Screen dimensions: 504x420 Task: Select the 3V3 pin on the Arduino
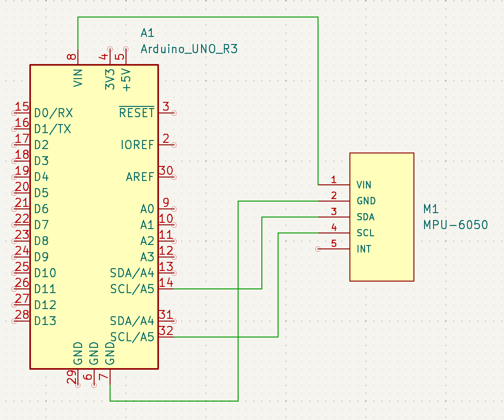(109, 78)
